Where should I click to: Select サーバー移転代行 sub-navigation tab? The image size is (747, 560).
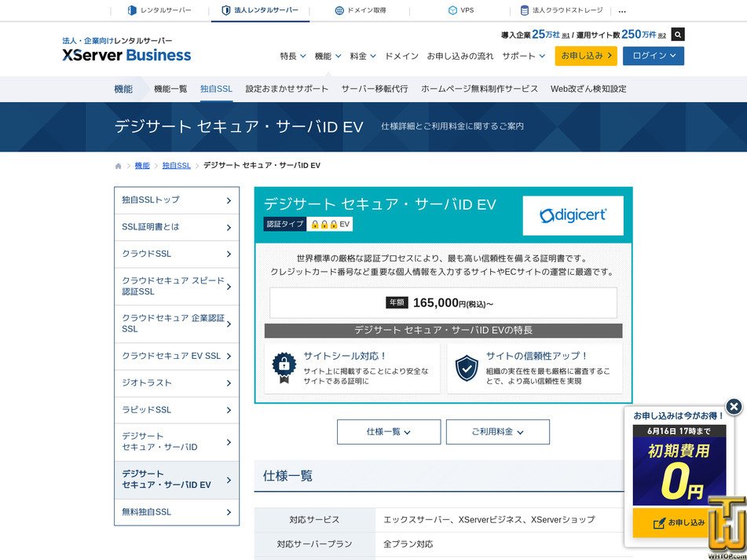click(x=375, y=89)
